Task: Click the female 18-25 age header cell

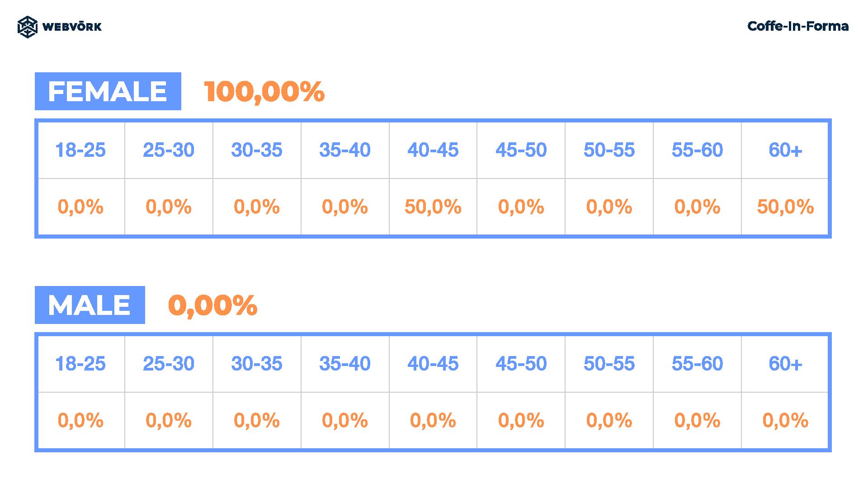Action: (81, 150)
